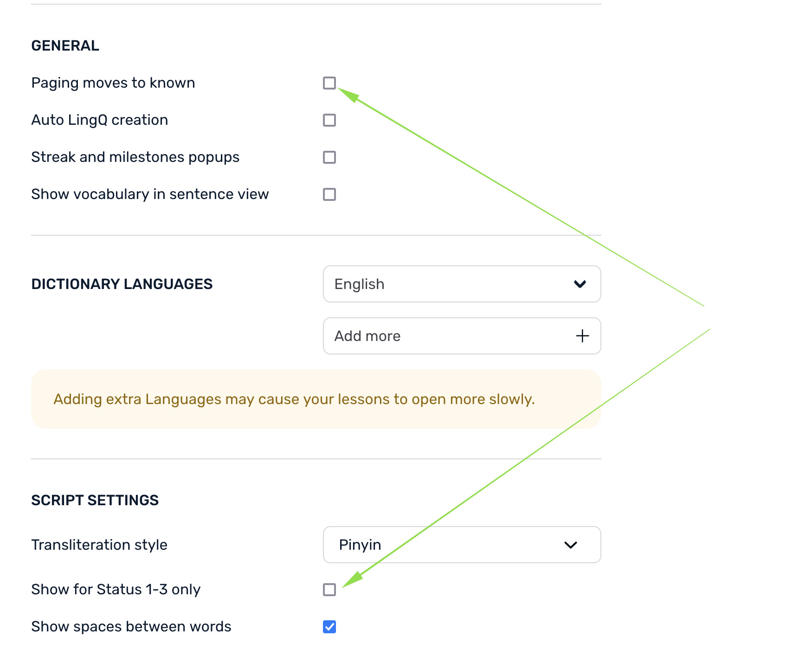Image resolution: width=812 pixels, height=669 pixels.
Task: Click Show vocabulary in sentence view label
Action: pos(150,194)
